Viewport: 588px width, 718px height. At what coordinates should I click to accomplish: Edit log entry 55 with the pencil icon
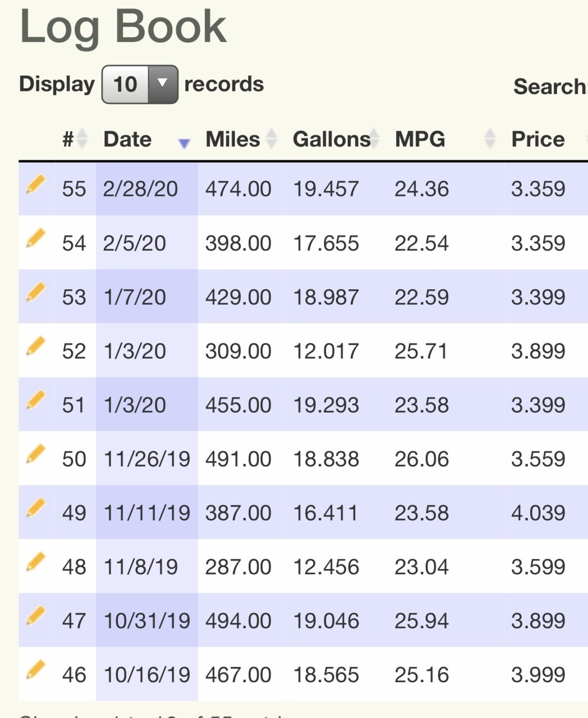(x=35, y=185)
